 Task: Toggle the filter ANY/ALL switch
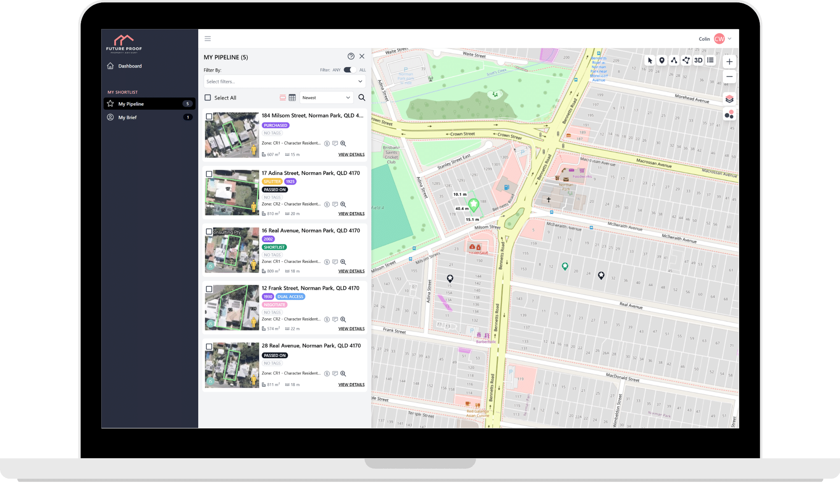[350, 70]
